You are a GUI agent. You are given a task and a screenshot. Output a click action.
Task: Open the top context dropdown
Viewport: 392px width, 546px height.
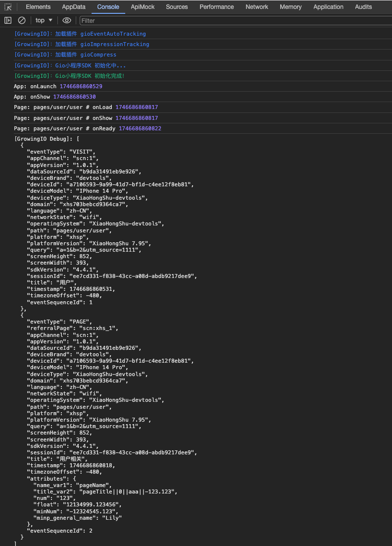coord(44,20)
